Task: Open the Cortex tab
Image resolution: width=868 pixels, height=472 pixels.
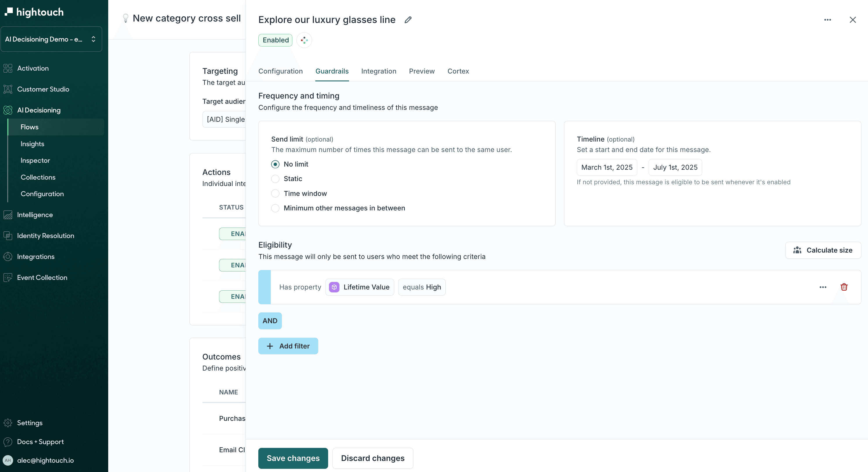Action: tap(458, 71)
